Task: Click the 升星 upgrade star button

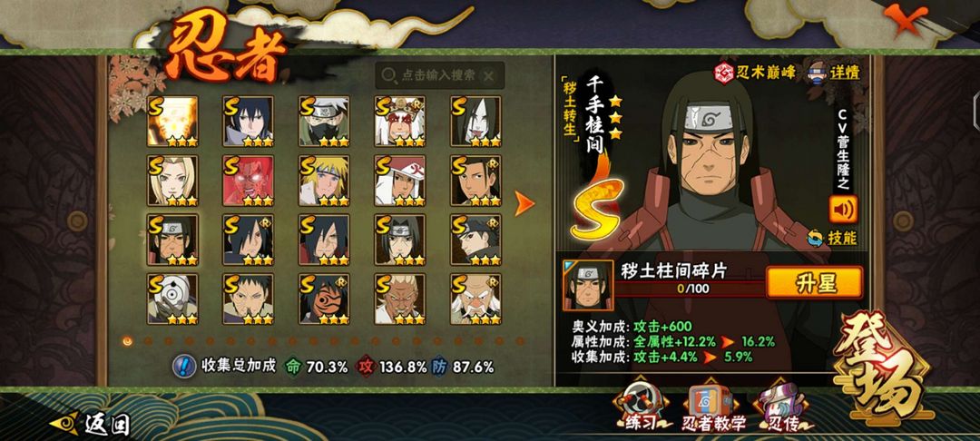Action: click(814, 282)
